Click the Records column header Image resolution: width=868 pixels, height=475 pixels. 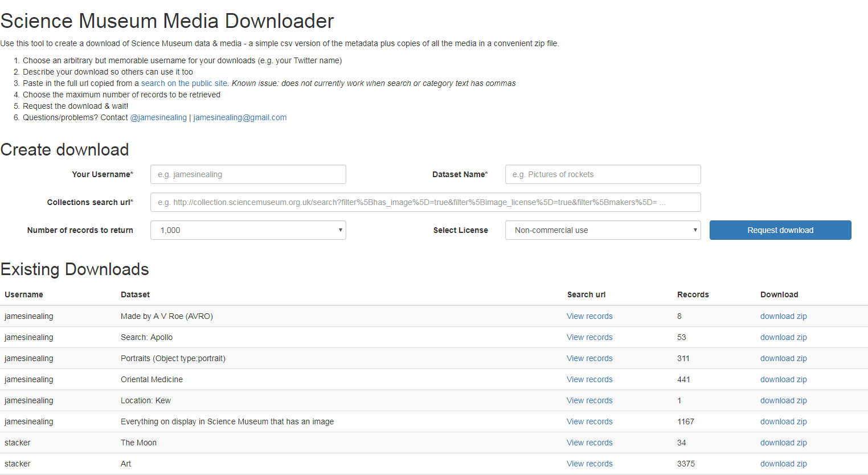click(693, 294)
